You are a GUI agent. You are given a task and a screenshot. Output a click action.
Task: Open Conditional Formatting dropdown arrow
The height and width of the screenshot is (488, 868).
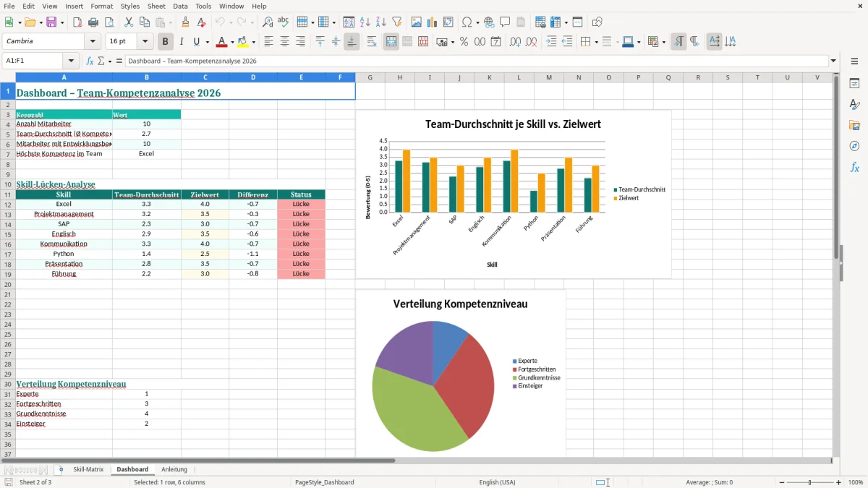663,42
